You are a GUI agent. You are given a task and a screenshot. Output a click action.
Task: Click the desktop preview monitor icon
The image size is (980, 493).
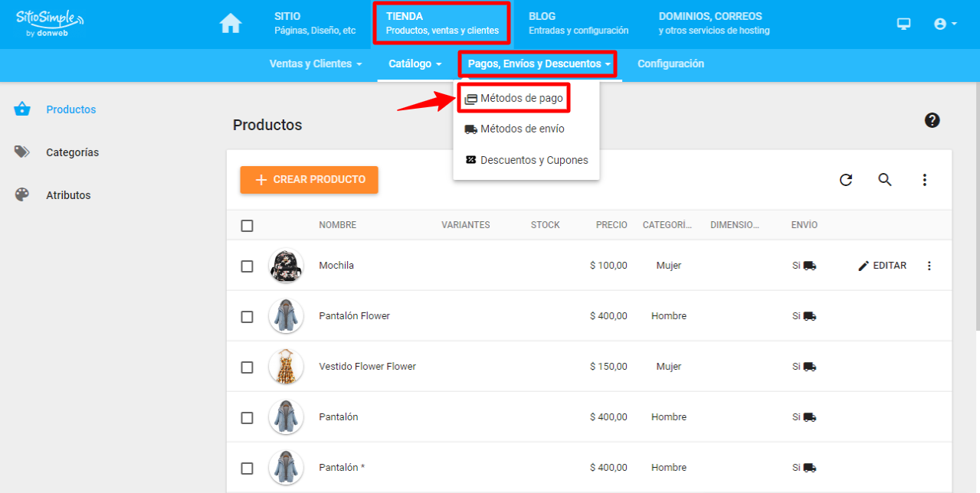pyautogui.click(x=903, y=24)
